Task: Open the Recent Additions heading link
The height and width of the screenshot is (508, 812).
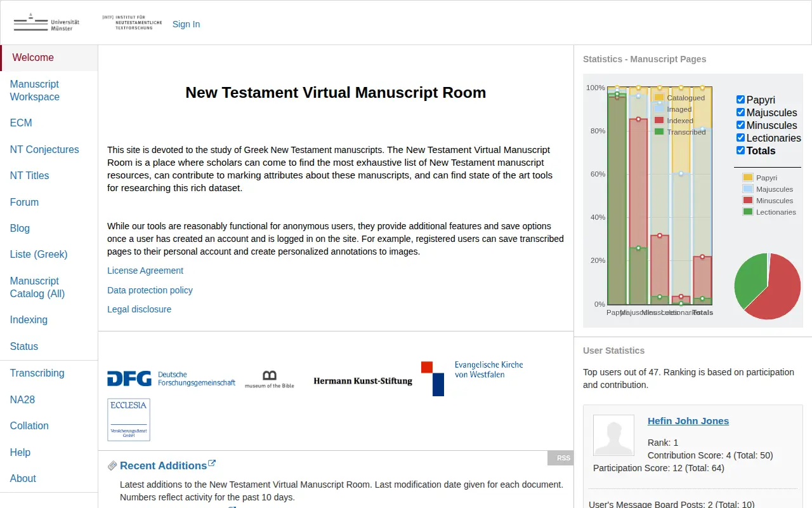Action: coord(163,466)
